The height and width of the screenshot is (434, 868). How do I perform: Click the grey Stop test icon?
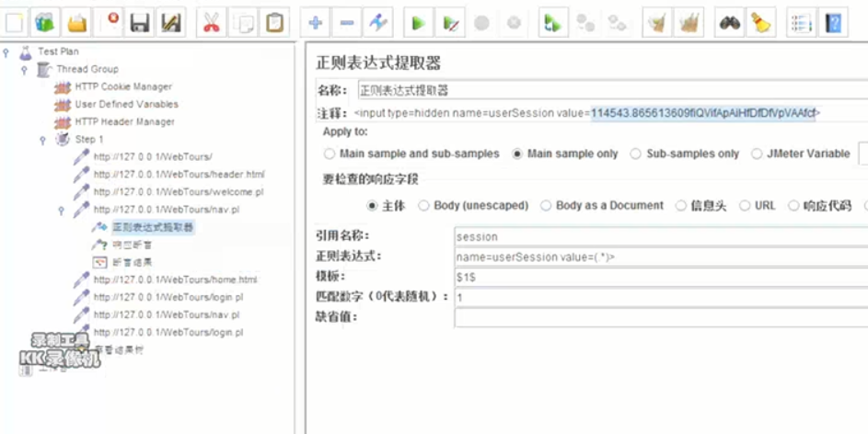[481, 23]
